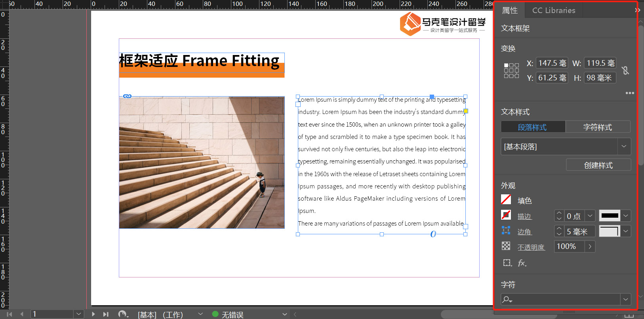
Task: Click the stroke type line preview
Action: [610, 216]
